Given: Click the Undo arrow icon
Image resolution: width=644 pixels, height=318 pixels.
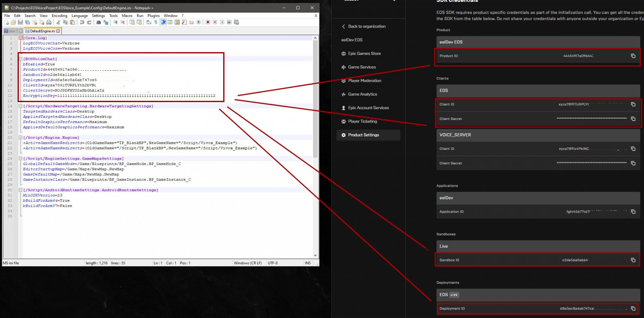Looking at the screenshot, I should (82, 22).
